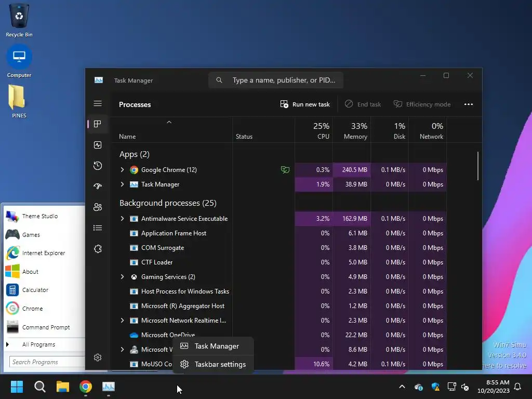
Task: Click the Efficiency mode button
Action: 422,104
